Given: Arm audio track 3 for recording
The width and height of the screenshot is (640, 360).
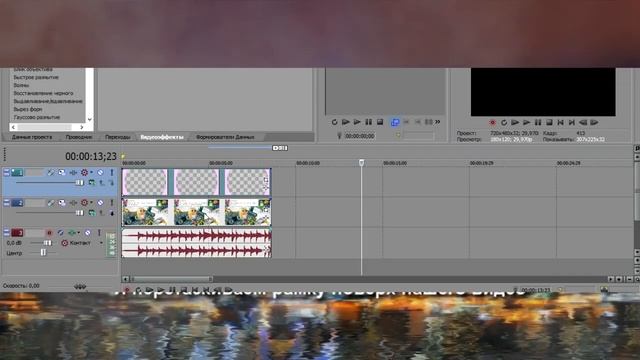Looking at the screenshot, I should (49, 233).
